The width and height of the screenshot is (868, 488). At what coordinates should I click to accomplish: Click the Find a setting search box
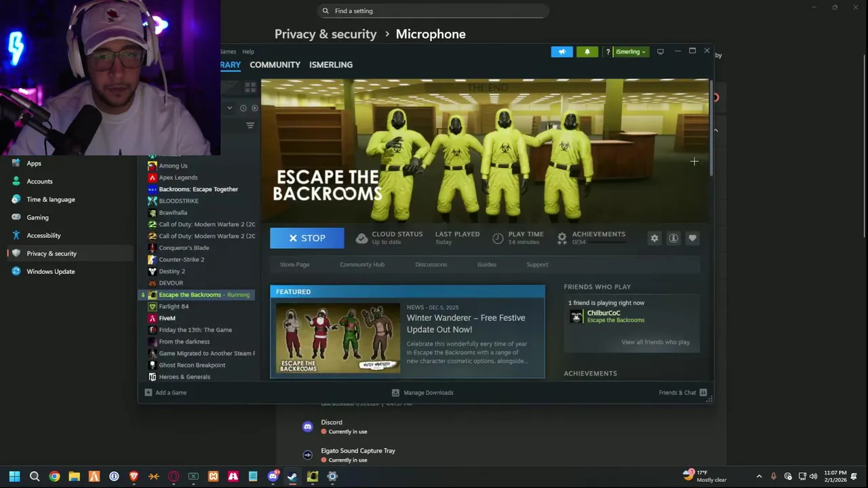(x=433, y=11)
